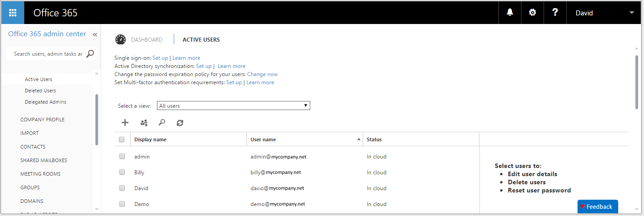Viewport: 644px width, 216px height.
Task: Select the ACTIVE USERS tab heading
Action: [x=201, y=40]
